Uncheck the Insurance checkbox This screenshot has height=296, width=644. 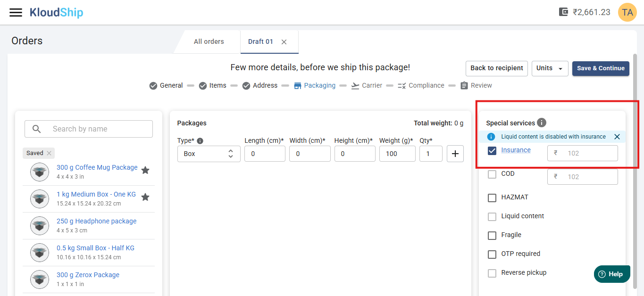[x=492, y=151]
